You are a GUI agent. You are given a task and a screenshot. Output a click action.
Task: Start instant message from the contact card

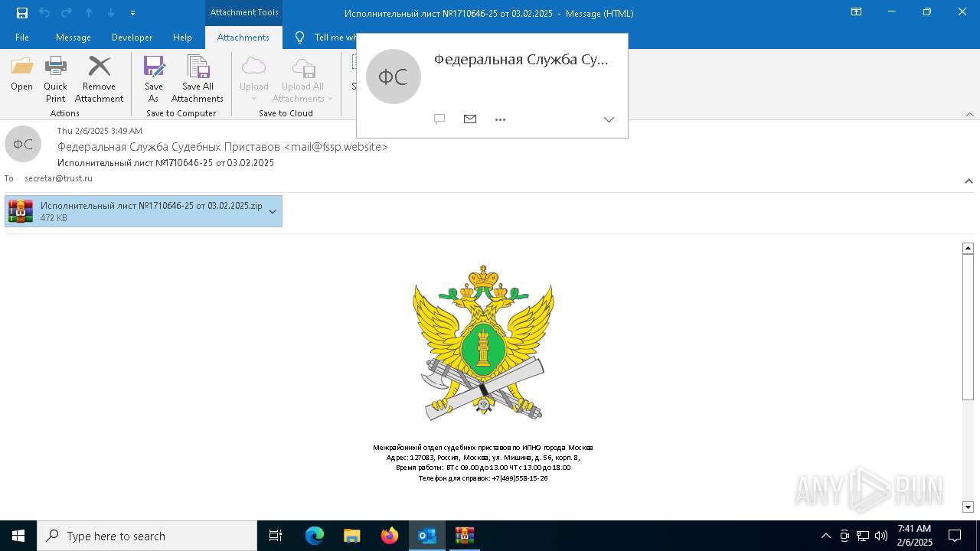pyautogui.click(x=439, y=119)
